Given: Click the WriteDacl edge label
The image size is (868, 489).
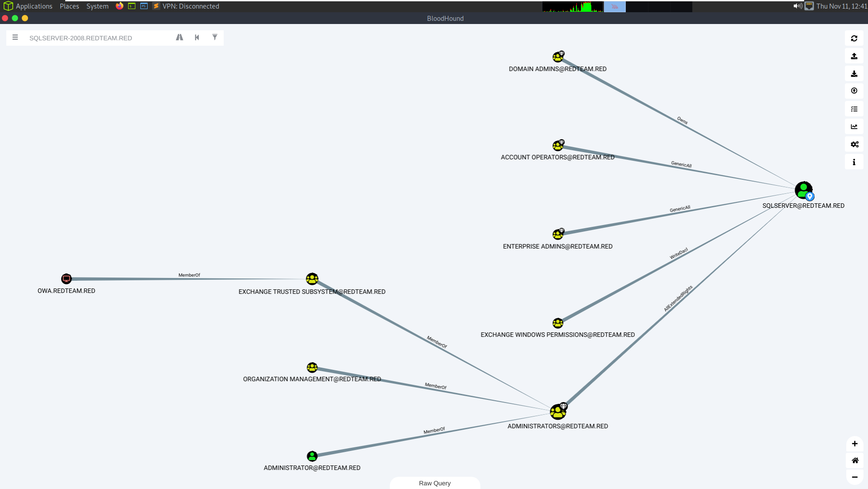Looking at the screenshot, I should pos(679,254).
